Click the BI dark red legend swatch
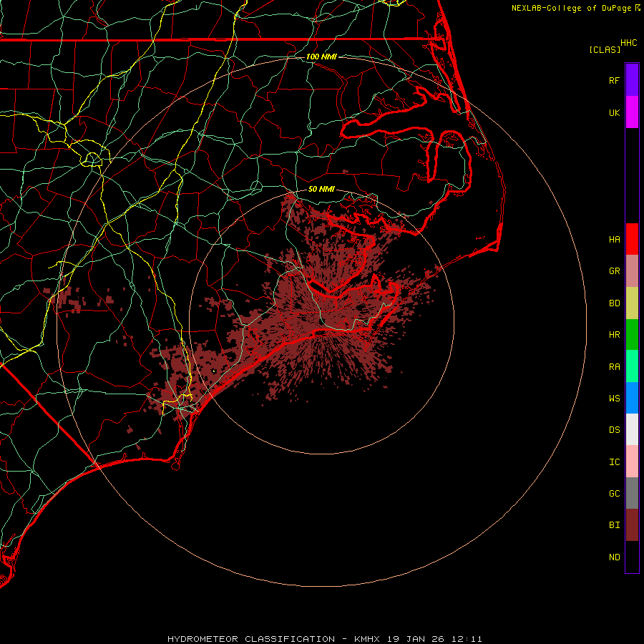 [x=632, y=525]
